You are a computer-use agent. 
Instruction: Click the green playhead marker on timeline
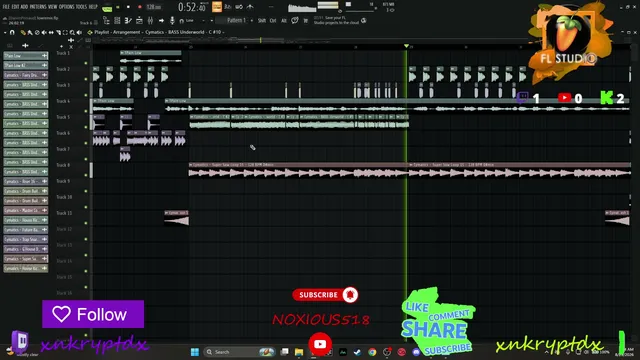[406, 46]
